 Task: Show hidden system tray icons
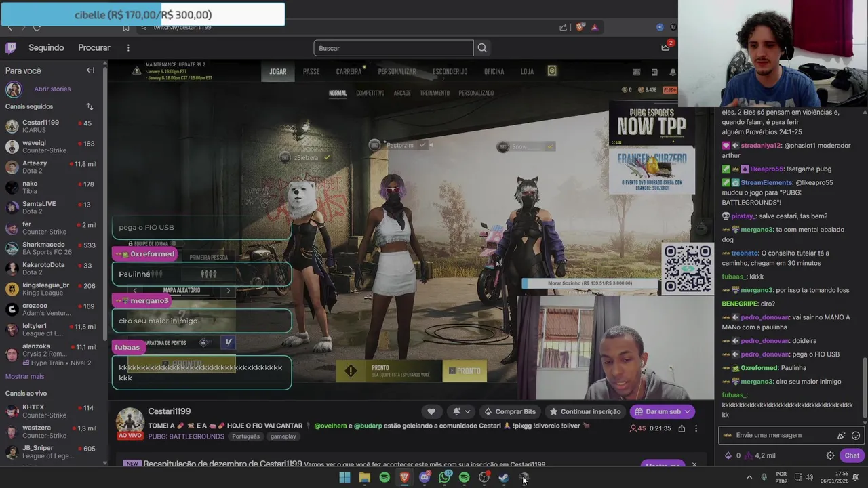pyautogui.click(x=749, y=477)
